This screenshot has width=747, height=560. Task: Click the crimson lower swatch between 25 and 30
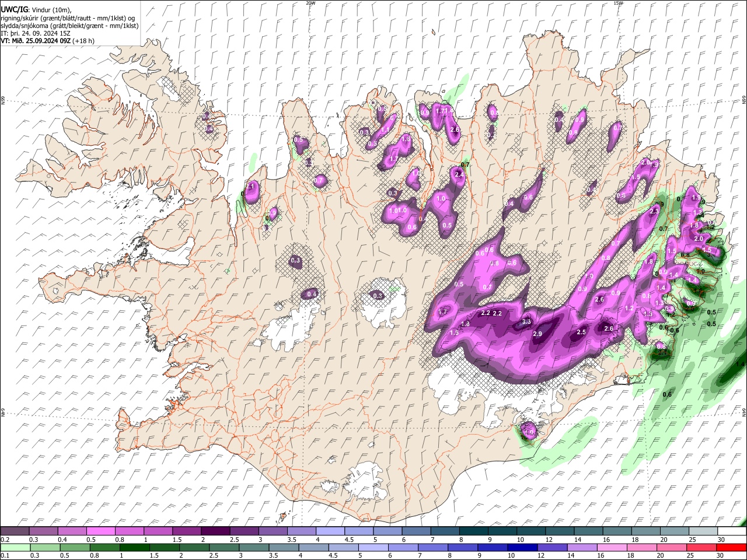point(701,547)
